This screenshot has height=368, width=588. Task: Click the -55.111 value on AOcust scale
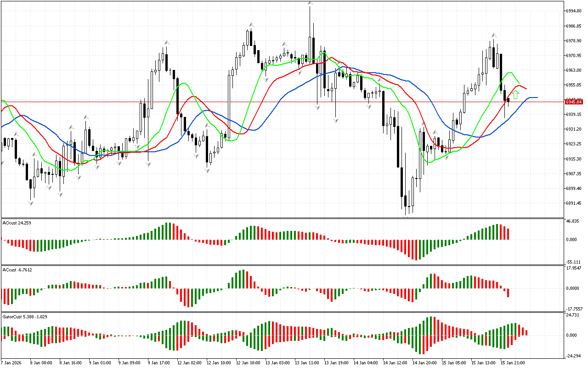tap(574, 261)
